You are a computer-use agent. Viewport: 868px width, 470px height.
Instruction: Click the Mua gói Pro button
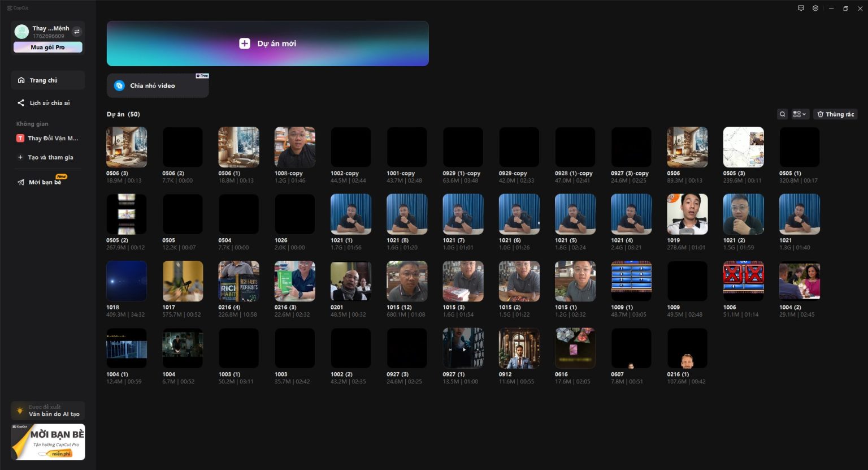point(47,48)
